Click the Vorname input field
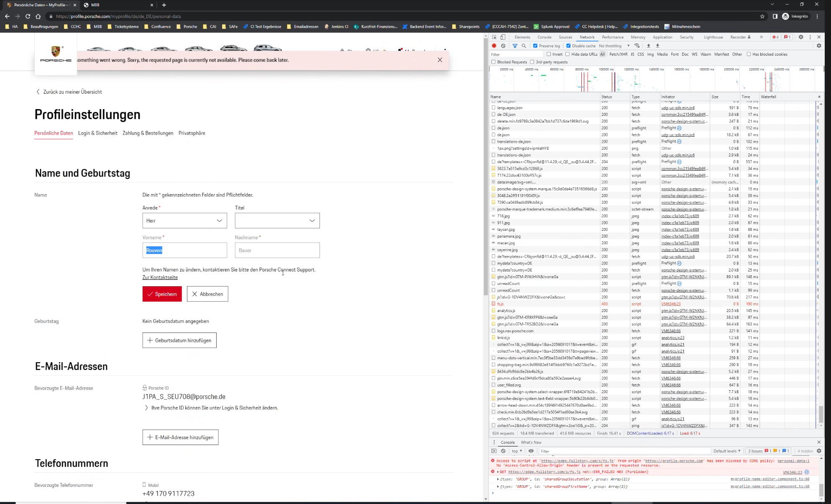Viewport: 831px width, 504px height. click(184, 250)
